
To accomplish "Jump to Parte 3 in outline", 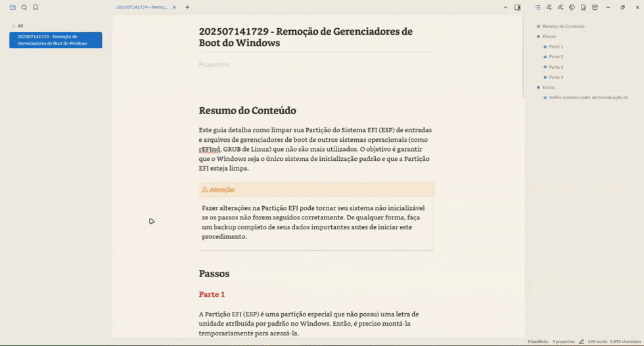I will (x=556, y=67).
